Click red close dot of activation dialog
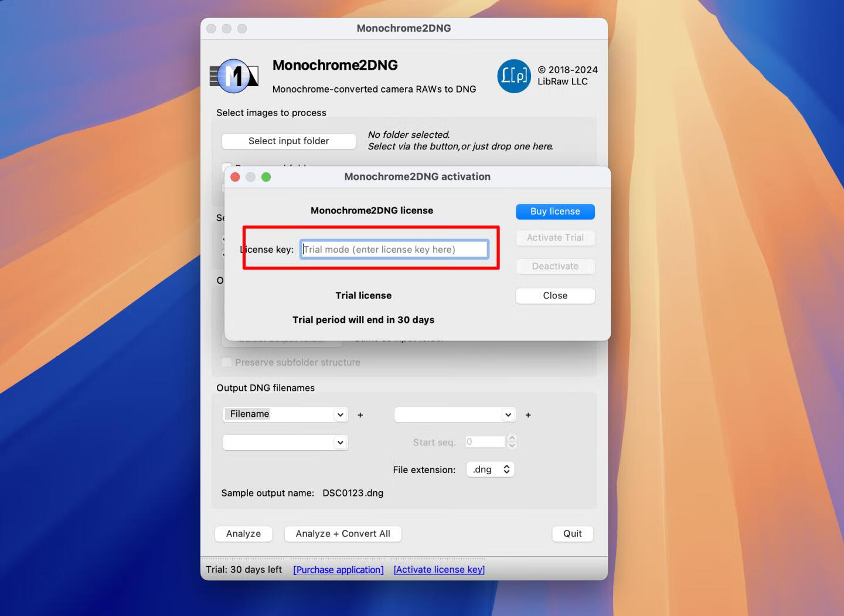Image resolution: width=844 pixels, height=616 pixels. click(x=236, y=177)
